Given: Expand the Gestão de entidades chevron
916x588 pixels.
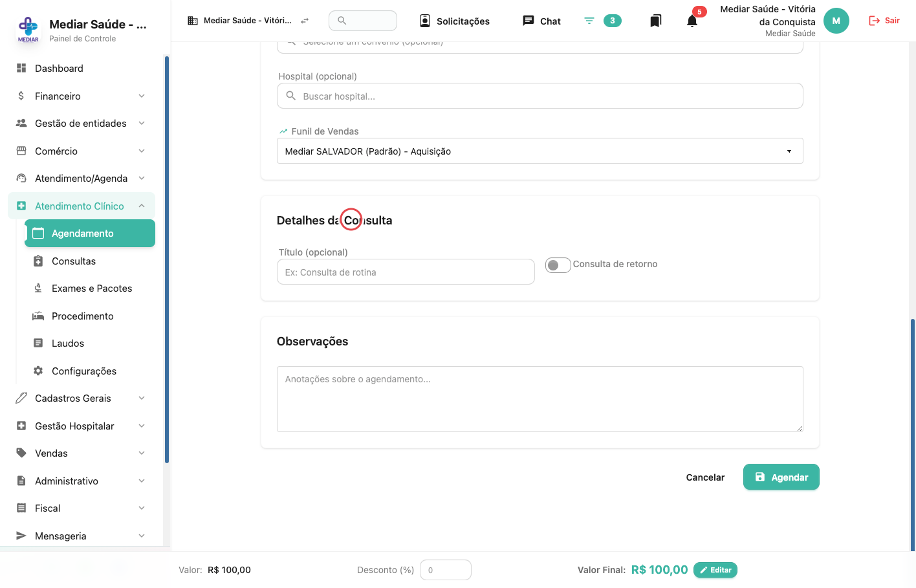Looking at the screenshot, I should [142, 123].
